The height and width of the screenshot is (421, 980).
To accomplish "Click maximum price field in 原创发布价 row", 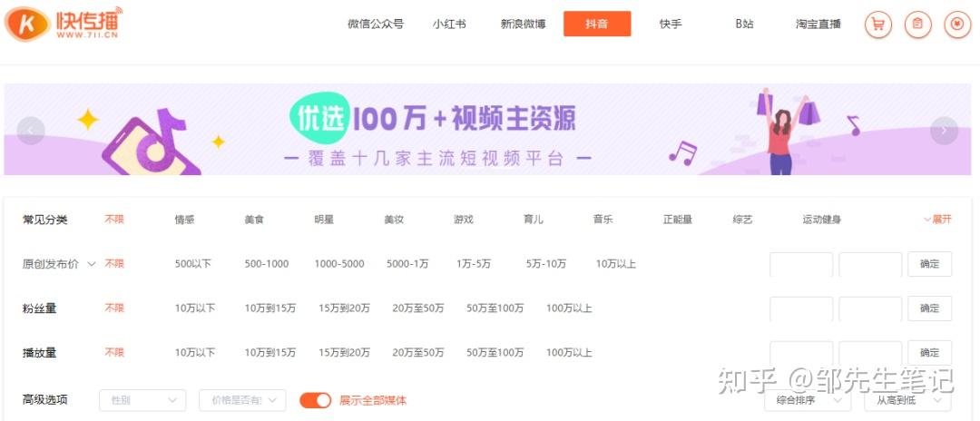I will 870,264.
